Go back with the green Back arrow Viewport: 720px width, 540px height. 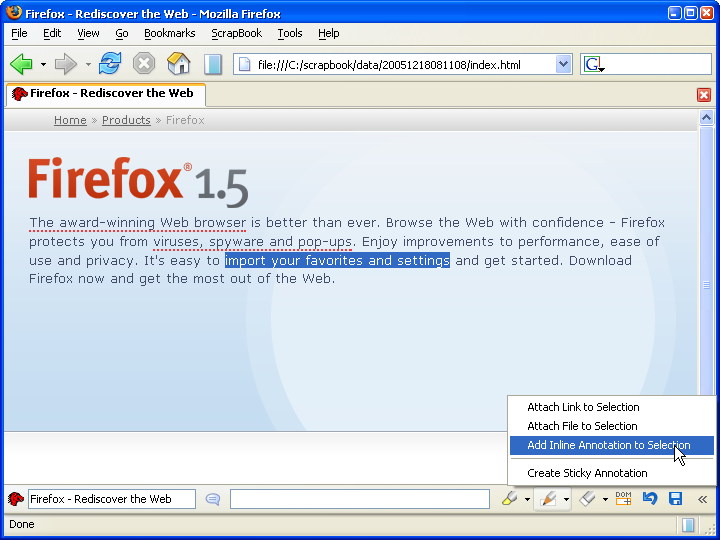click(21, 64)
